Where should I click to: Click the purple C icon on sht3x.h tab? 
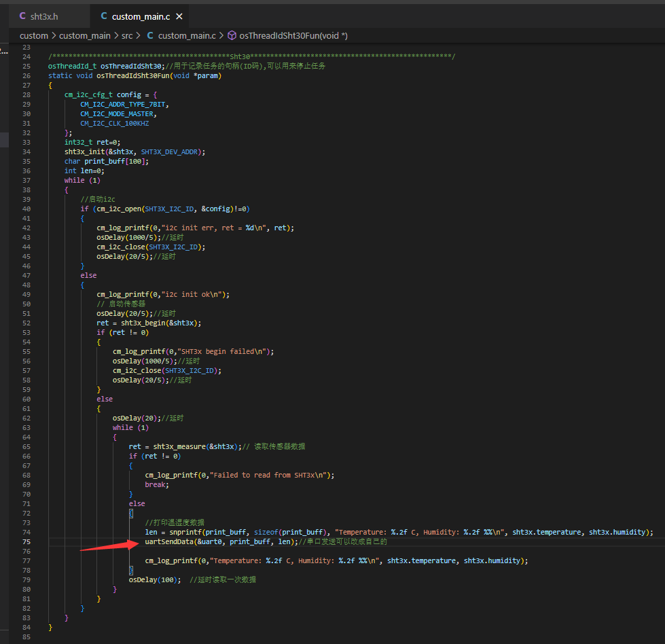(x=22, y=16)
